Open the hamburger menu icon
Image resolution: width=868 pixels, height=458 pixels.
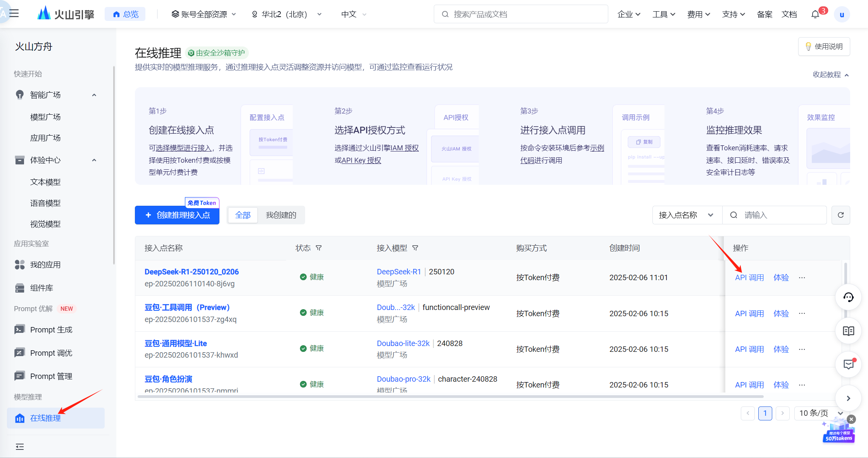coord(14,14)
